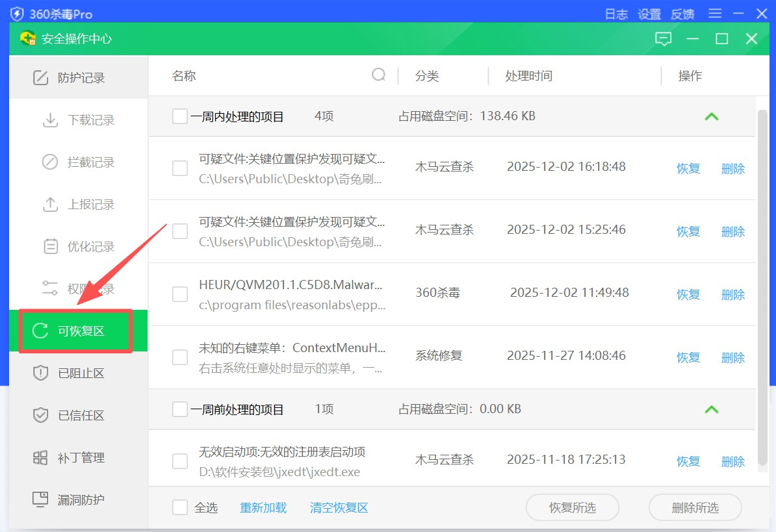Expand the 防护记录 sidebar category

pyautogui.click(x=80, y=78)
